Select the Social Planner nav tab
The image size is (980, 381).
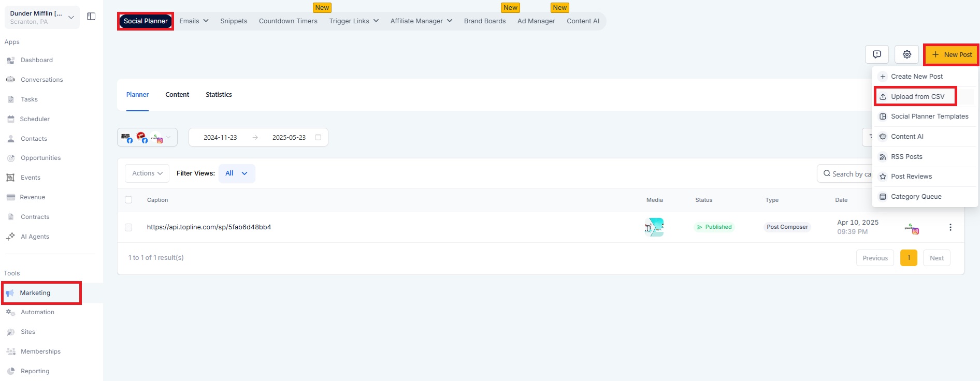click(146, 21)
